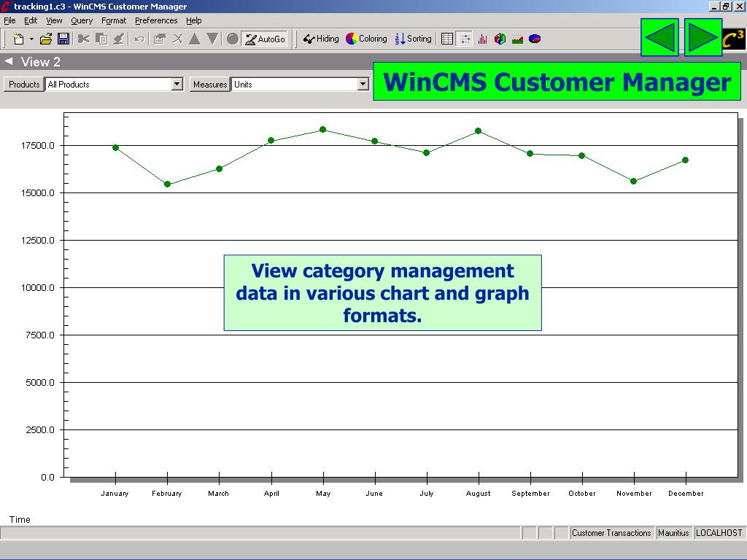747x560 pixels.
Task: Click Mauritius in the status bar
Action: [673, 533]
